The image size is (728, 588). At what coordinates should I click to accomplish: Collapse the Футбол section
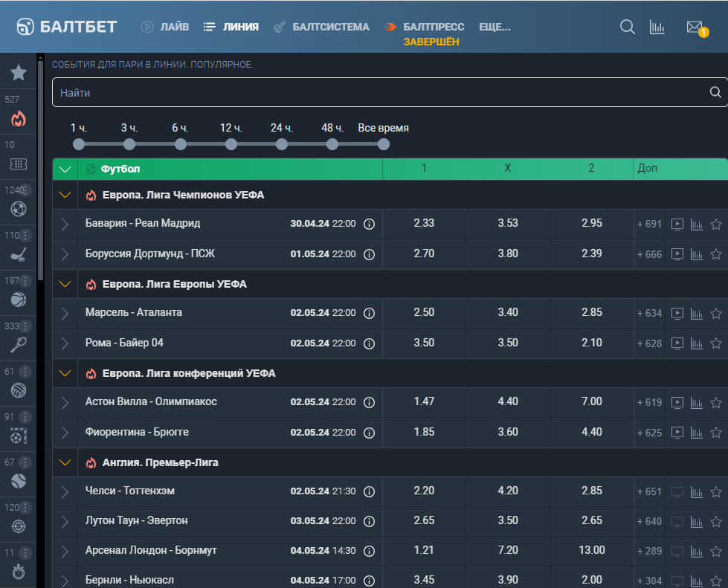pyautogui.click(x=65, y=169)
